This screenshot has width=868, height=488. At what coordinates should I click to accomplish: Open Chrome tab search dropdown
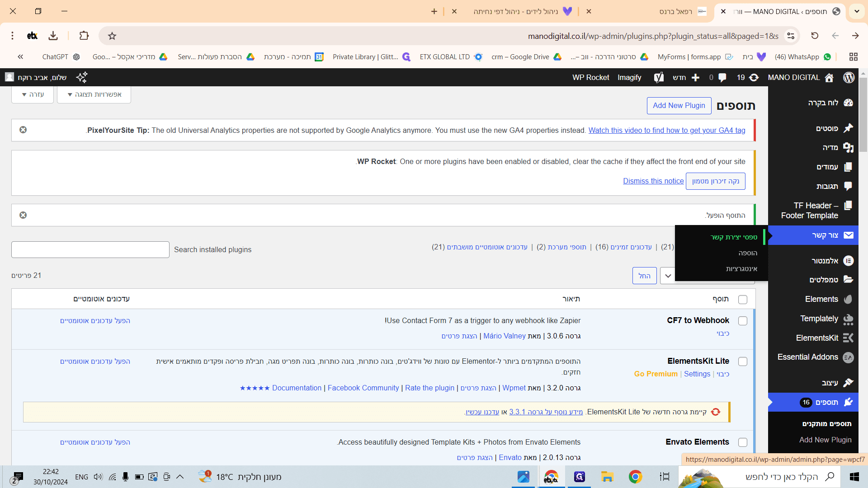tap(857, 11)
